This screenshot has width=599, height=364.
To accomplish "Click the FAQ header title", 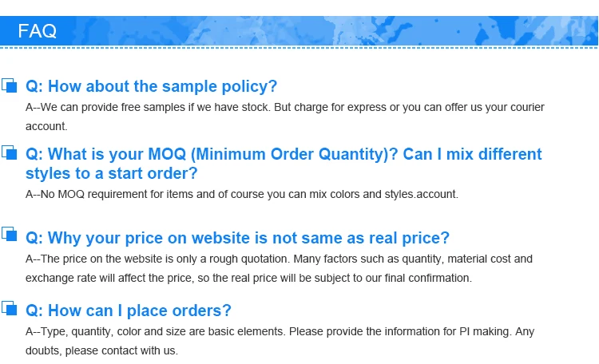I will pyautogui.click(x=37, y=31).
